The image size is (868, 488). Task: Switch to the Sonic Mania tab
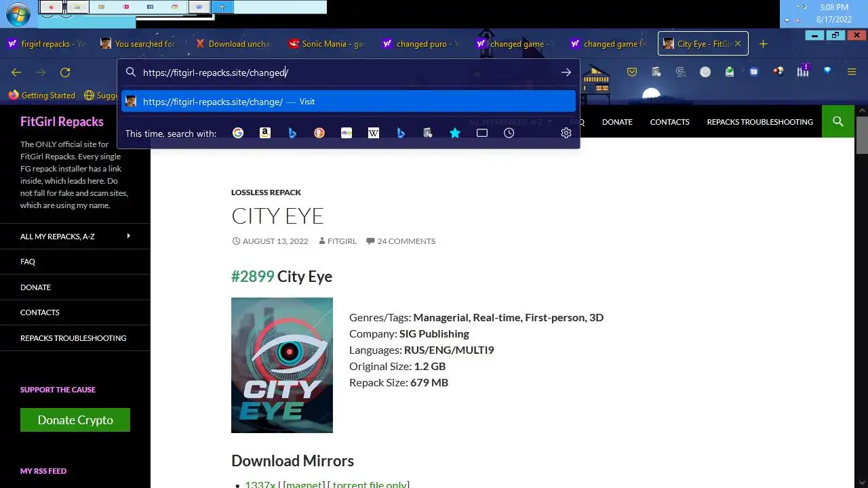(x=326, y=44)
